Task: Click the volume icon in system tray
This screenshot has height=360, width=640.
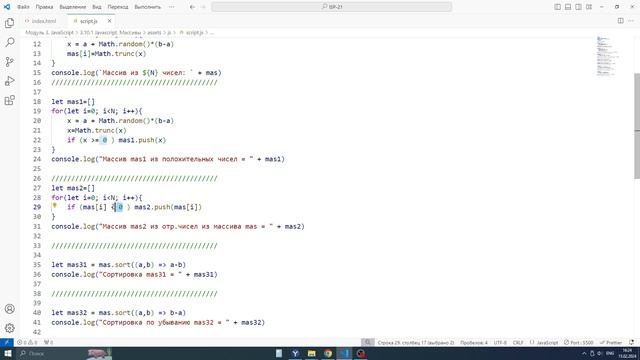Action: [599, 353]
